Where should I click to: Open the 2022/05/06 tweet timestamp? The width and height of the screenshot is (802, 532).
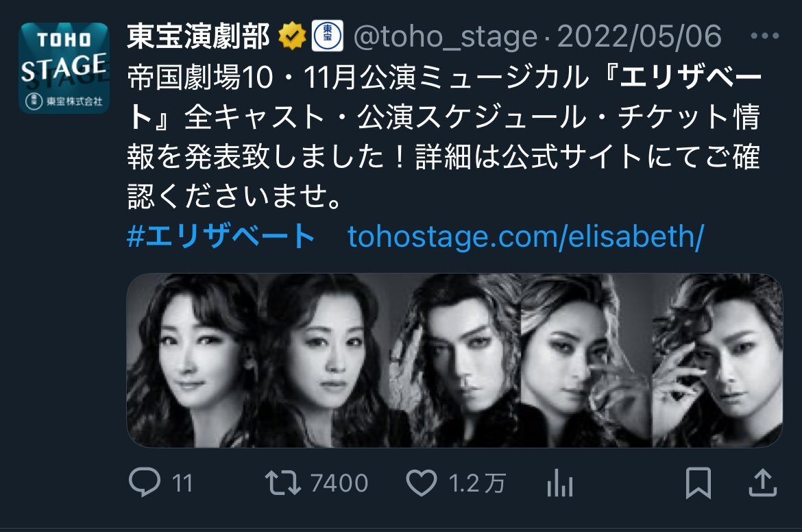click(640, 36)
